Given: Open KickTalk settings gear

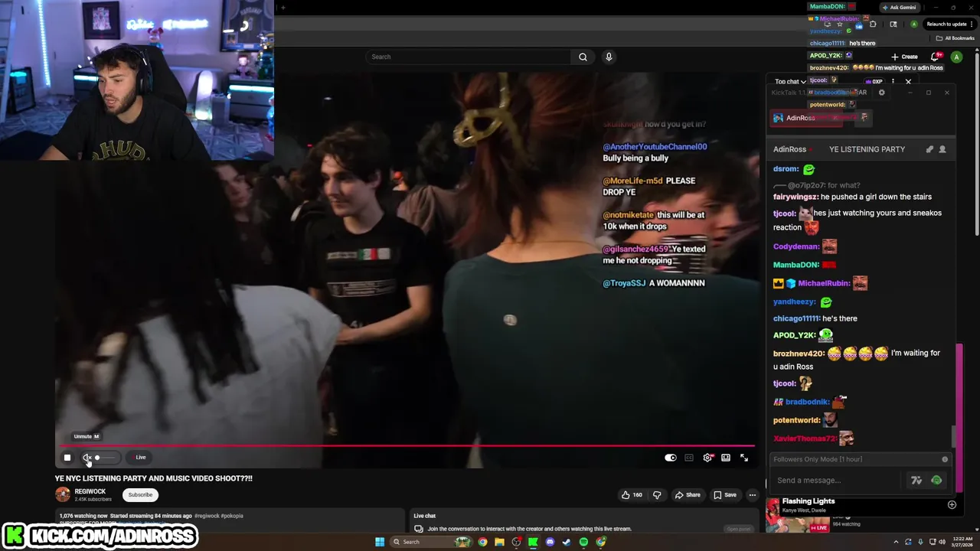Looking at the screenshot, I should pos(881,93).
